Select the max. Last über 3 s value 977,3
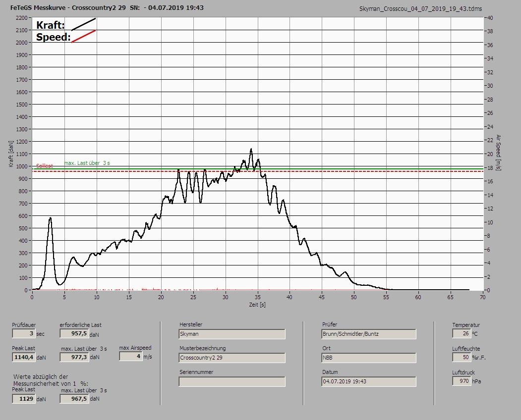The height and width of the screenshot is (420, 521). click(x=74, y=357)
